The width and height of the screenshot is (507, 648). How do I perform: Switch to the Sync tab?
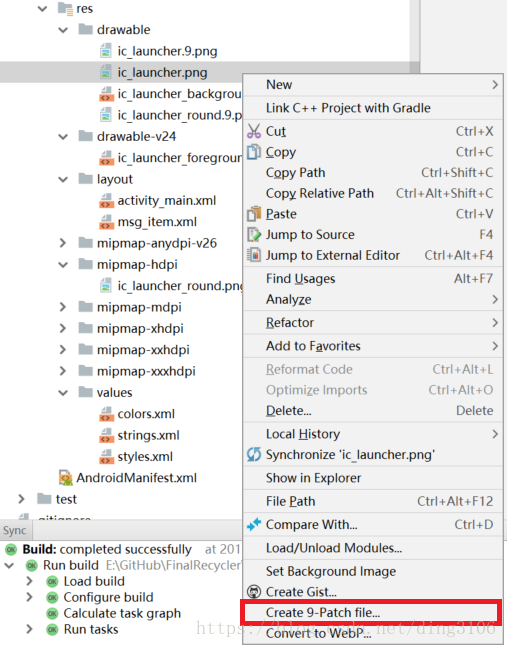click(x=15, y=530)
